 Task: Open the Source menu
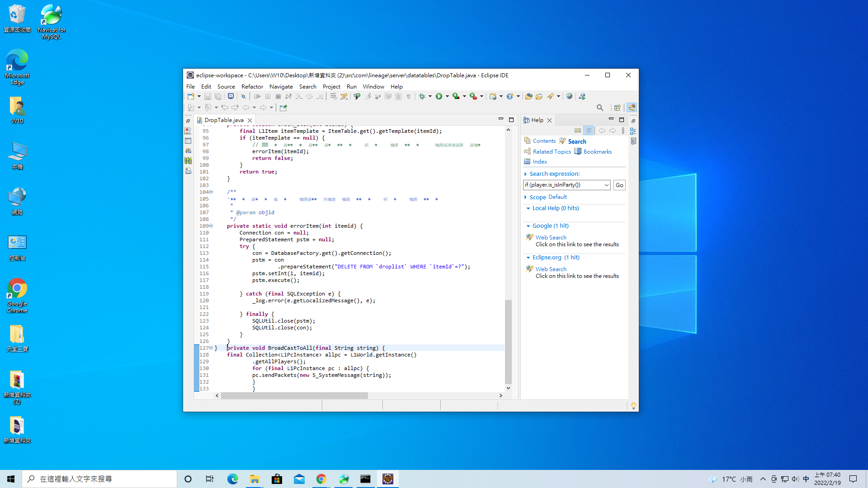(226, 86)
